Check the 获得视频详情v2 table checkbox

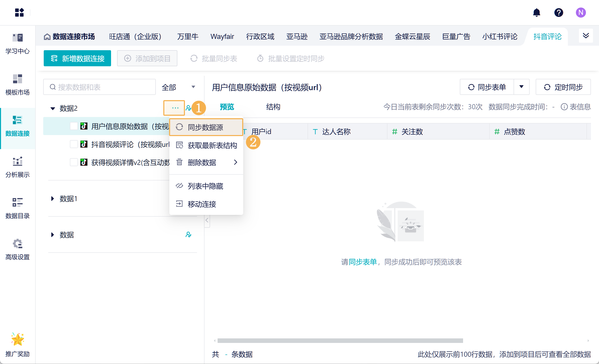pos(74,162)
